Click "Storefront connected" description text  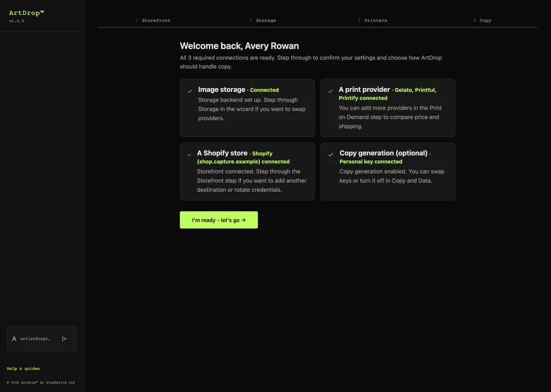click(251, 181)
